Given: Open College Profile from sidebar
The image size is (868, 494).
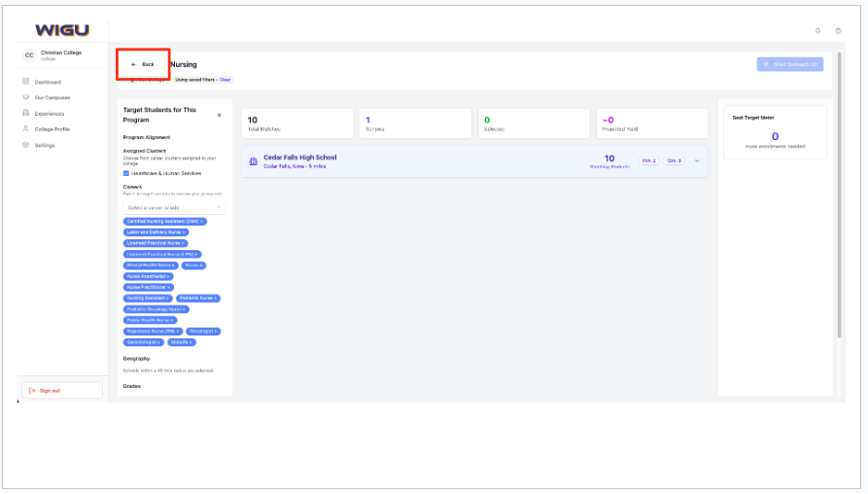Looking at the screenshot, I should [x=52, y=128].
